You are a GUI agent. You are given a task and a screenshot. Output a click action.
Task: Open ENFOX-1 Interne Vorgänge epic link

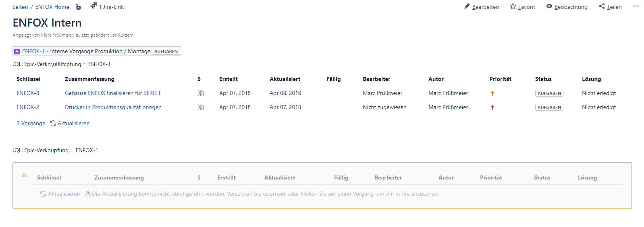86,51
